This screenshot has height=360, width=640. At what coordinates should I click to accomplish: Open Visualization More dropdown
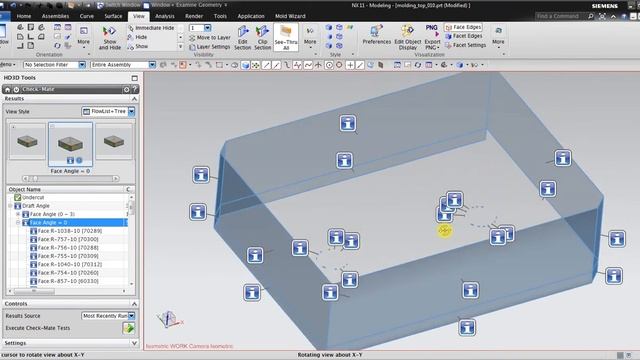pyautogui.click(x=498, y=38)
